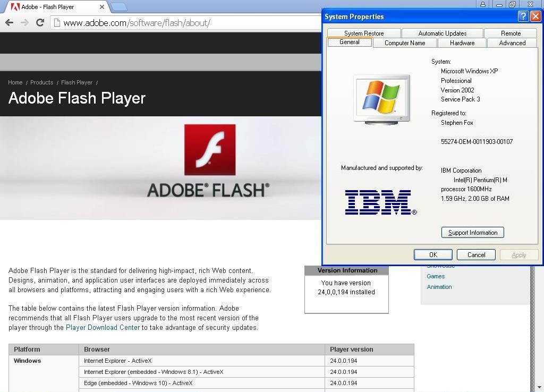This screenshot has width=544, height=392.
Task: Confirm System Properties with OK
Action: [433, 254]
